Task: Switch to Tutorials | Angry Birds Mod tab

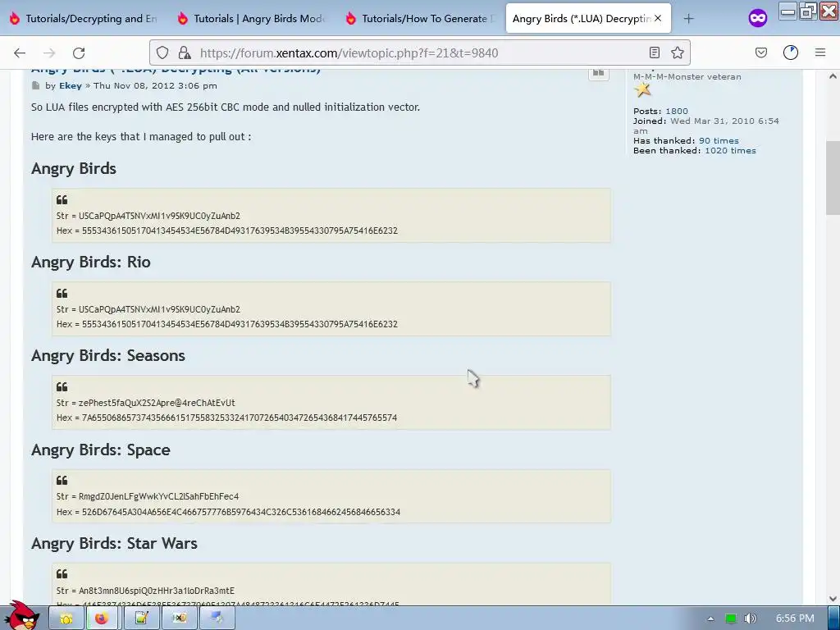Action: (x=252, y=19)
